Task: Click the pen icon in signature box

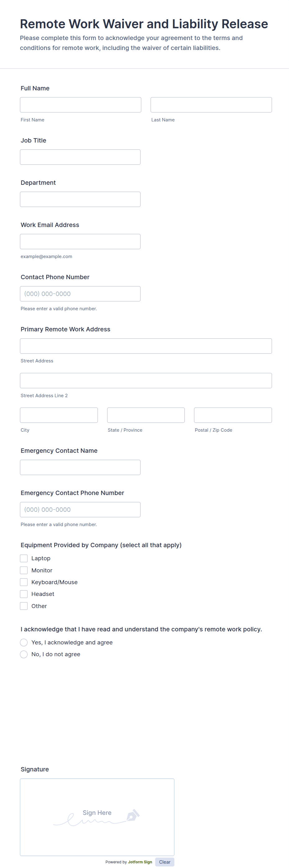Action: coord(132,815)
